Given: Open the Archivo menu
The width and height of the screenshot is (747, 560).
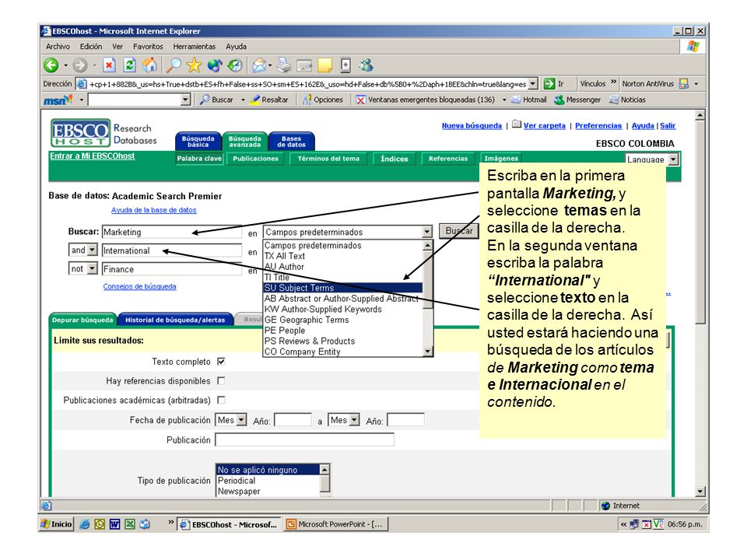Looking at the screenshot, I should tap(58, 47).
